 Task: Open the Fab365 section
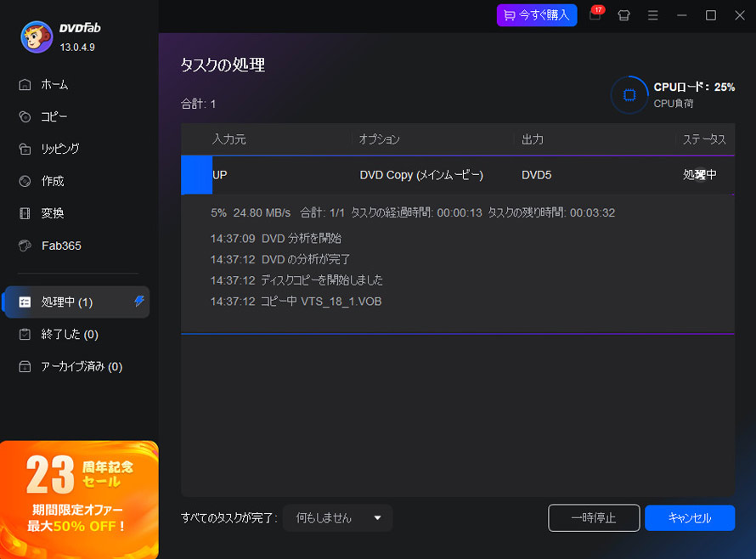pos(59,246)
